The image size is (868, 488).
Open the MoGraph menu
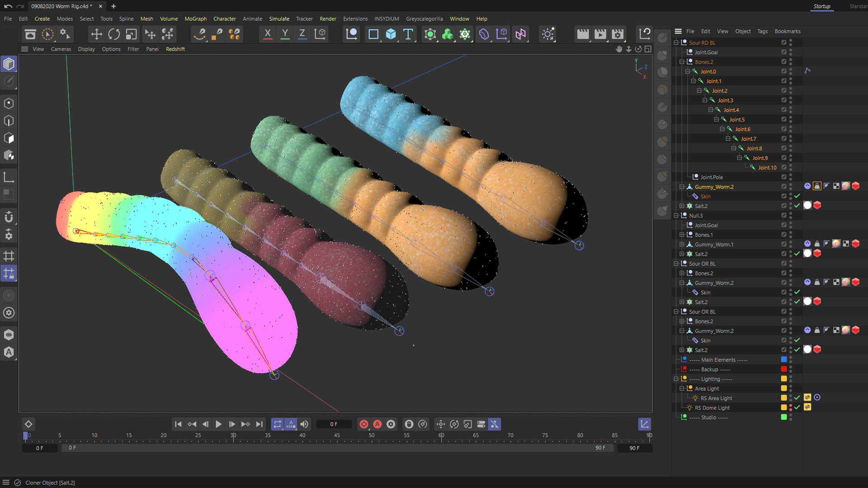tap(195, 19)
